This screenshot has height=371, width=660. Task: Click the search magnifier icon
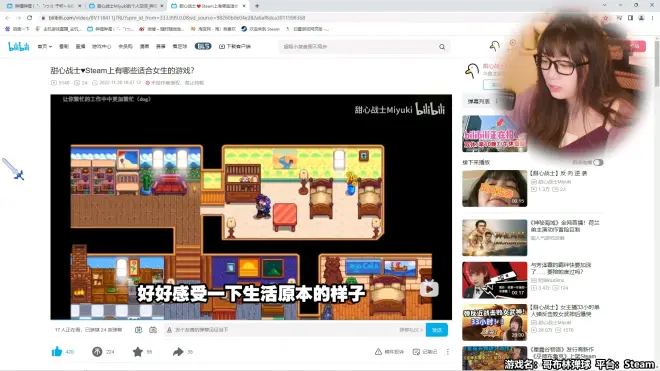tap(442, 47)
